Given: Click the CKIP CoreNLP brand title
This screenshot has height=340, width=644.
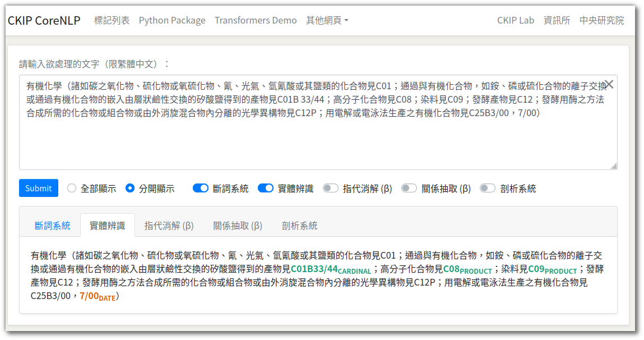Looking at the screenshot, I should coord(44,20).
